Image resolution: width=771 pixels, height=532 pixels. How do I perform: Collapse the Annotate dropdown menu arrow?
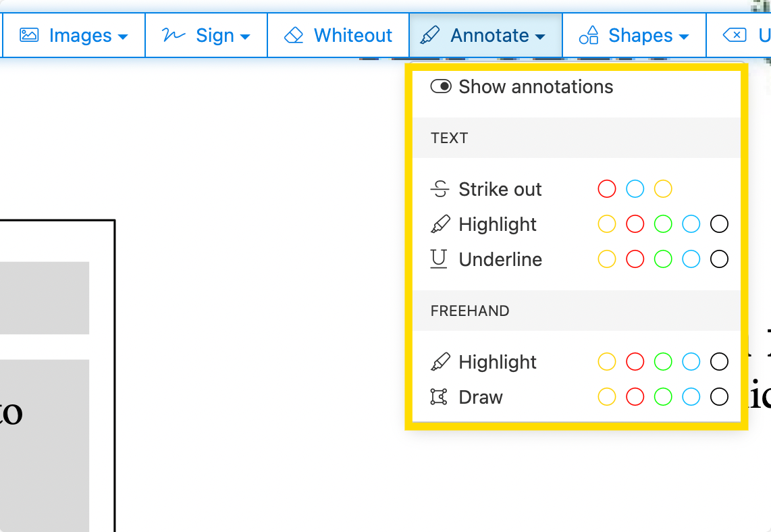(539, 36)
